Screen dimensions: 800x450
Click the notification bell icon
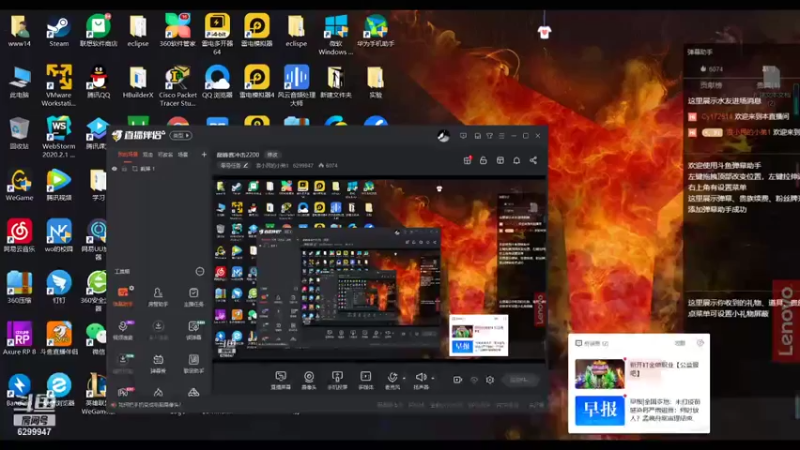(x=516, y=160)
